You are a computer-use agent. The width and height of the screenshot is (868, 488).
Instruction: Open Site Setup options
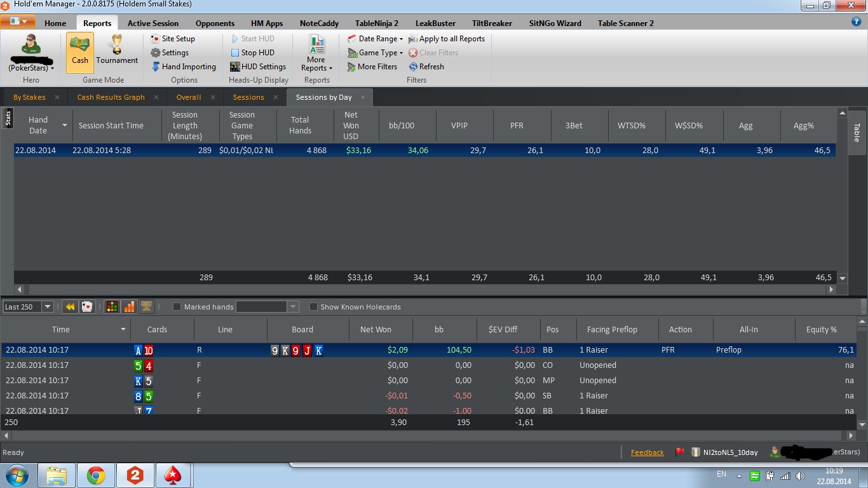[x=173, y=39]
